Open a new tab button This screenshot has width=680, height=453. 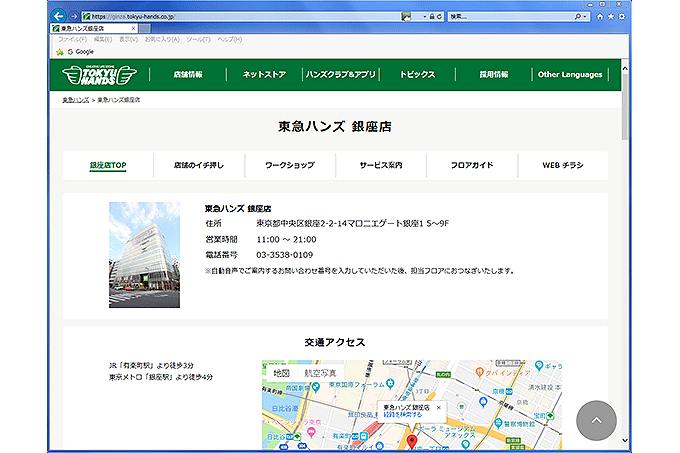coord(145,29)
